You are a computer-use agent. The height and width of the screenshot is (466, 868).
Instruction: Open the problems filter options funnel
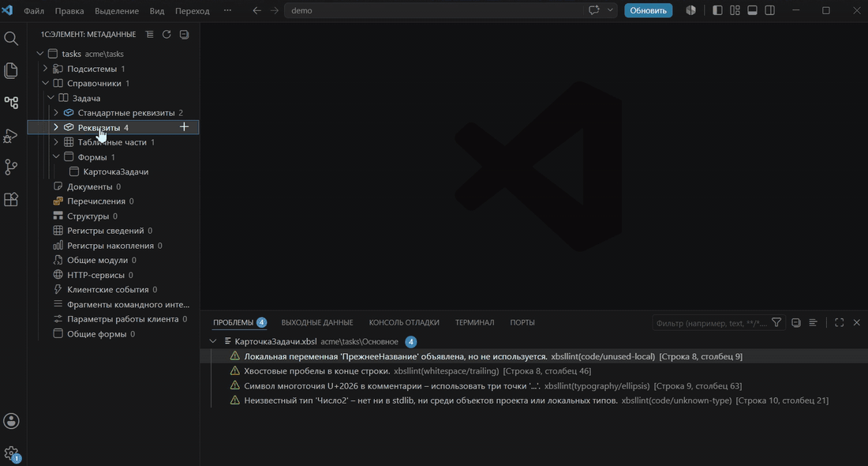(776, 322)
